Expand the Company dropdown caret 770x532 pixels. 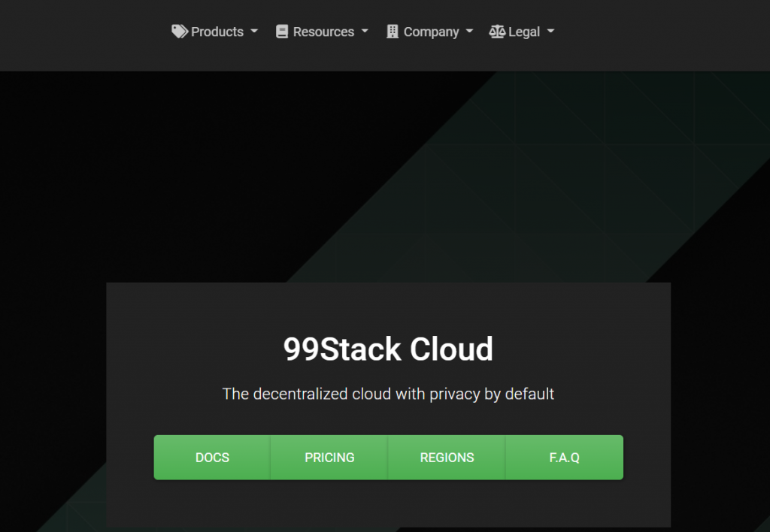coord(469,31)
